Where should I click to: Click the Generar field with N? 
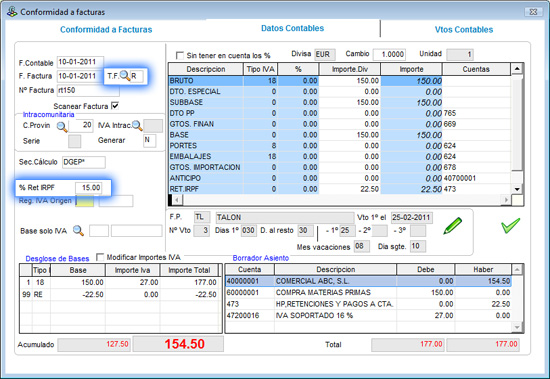(150, 140)
